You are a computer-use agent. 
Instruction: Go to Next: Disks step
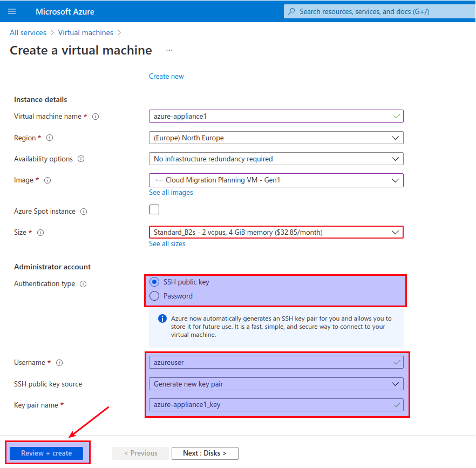(x=205, y=453)
